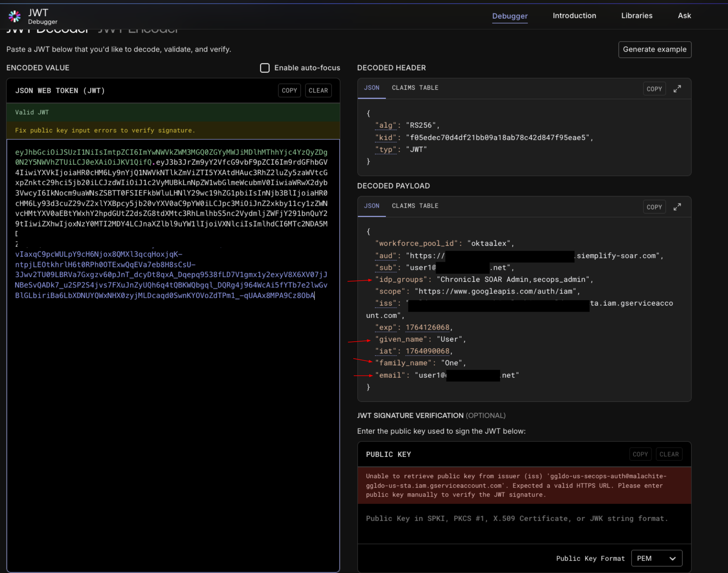Copy the encoded JSON Web Token

pos(289,90)
